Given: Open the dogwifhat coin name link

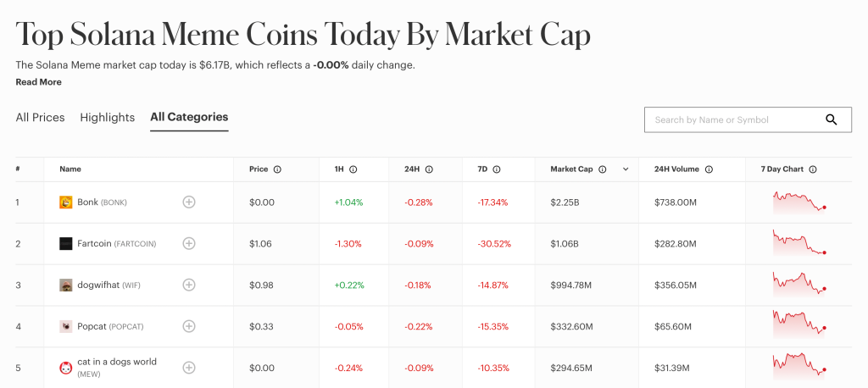Looking at the screenshot, I should click(x=98, y=285).
